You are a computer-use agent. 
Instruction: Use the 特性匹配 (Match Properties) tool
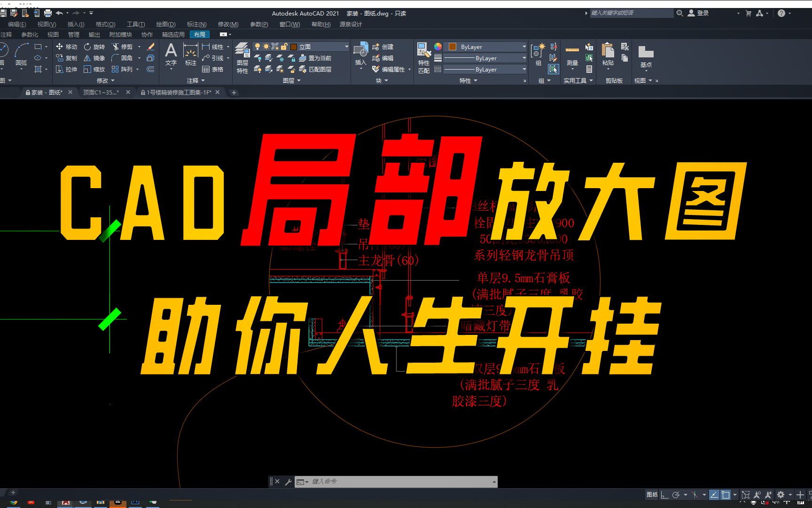423,56
